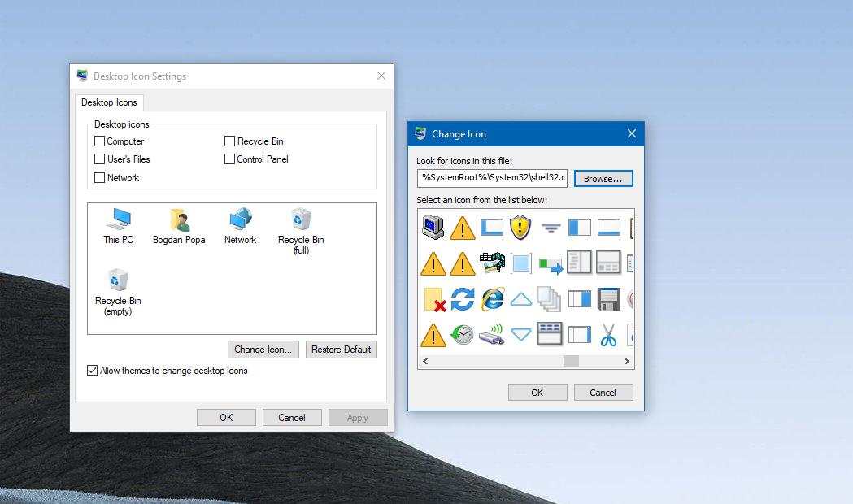Click Apply in Desktop Icon Settings
The width and height of the screenshot is (853, 504).
pos(358,418)
